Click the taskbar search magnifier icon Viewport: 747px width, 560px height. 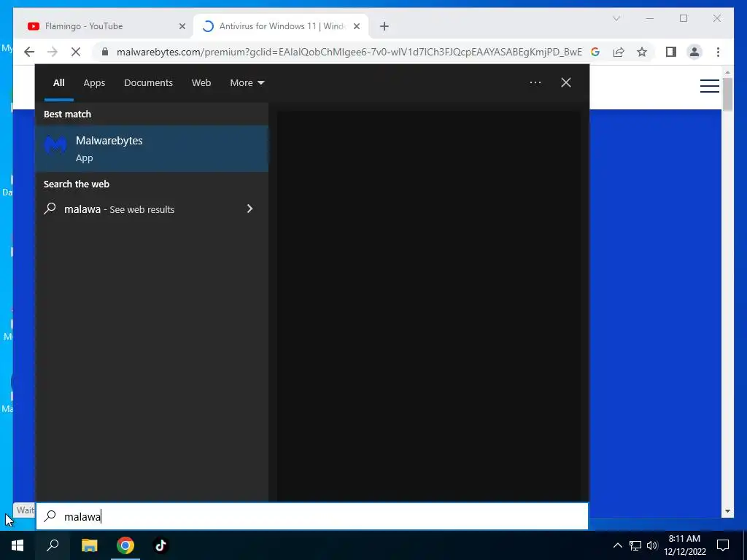[x=53, y=545]
